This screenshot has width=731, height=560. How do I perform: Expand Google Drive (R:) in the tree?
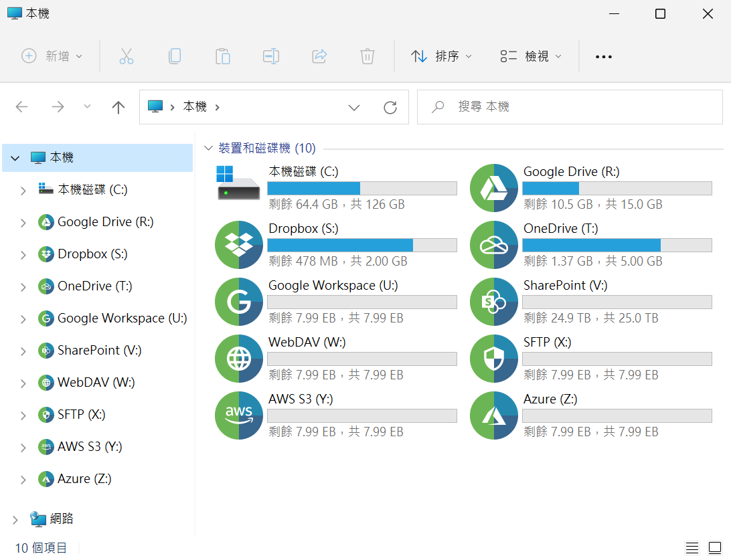tap(23, 222)
